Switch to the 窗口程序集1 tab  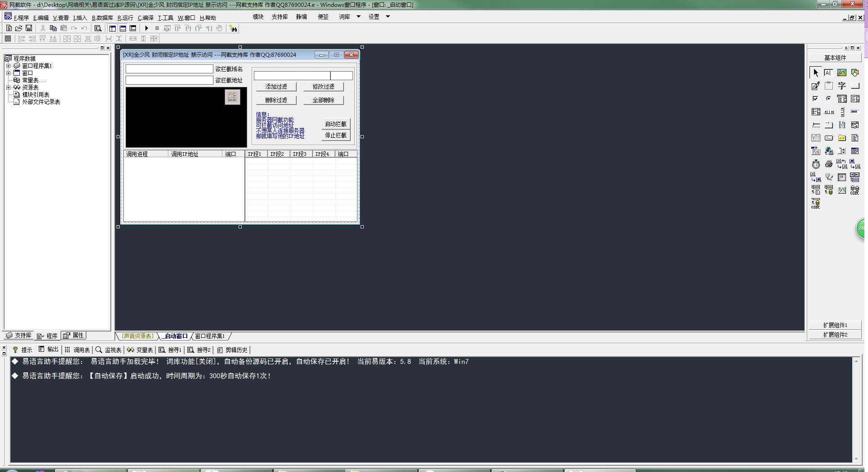tap(210, 336)
